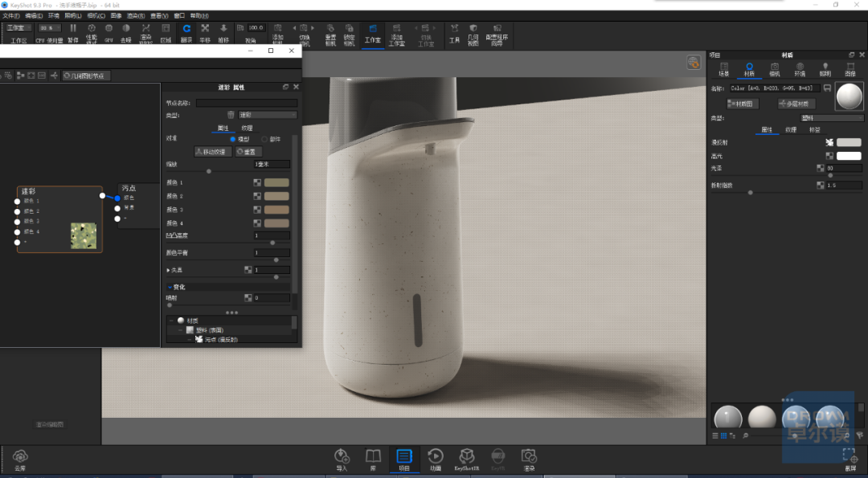Viewport: 868px width, 478px height.
Task: Open the Cloud Library icon
Action: tap(20, 460)
